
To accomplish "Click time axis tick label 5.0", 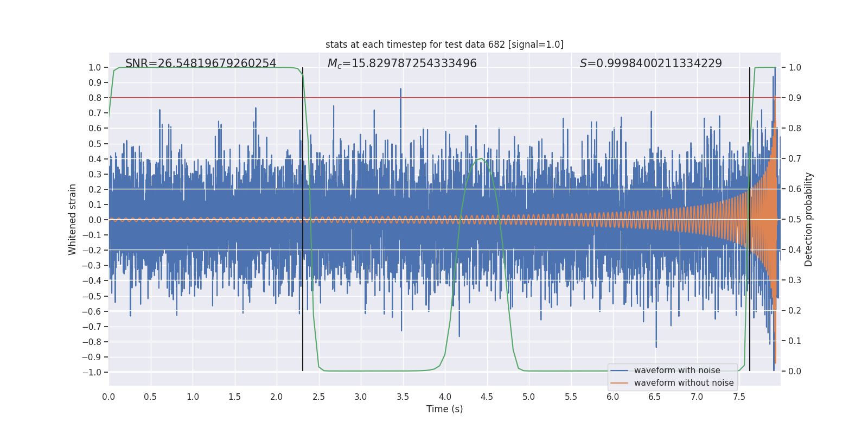I will [529, 397].
